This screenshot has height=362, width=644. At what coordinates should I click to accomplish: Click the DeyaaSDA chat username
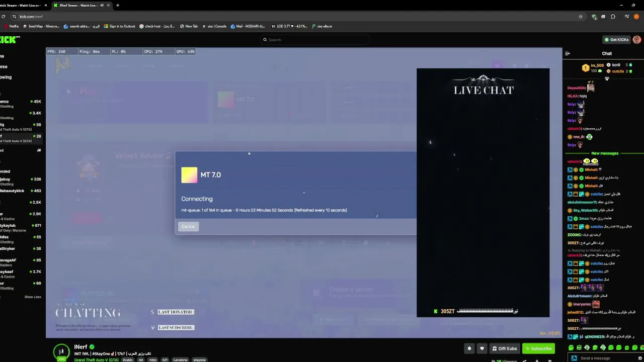coord(577,88)
